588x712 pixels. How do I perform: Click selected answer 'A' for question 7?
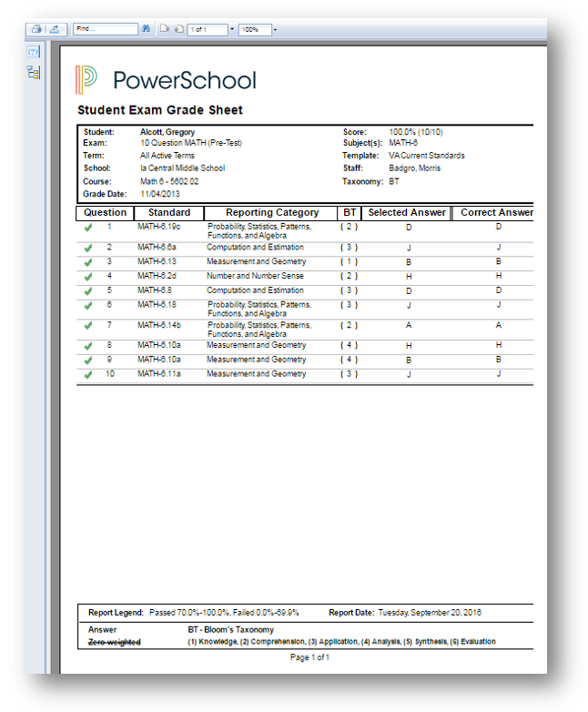point(409,326)
